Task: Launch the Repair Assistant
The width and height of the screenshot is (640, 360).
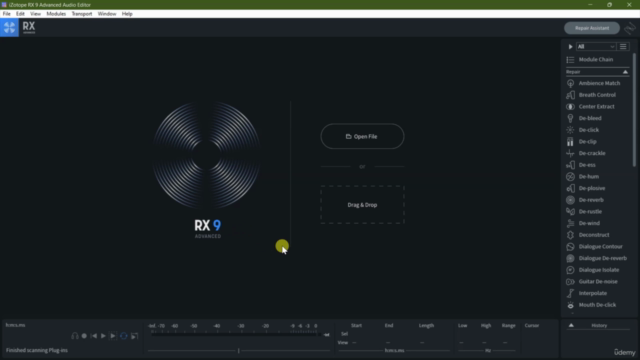Action: [592, 28]
